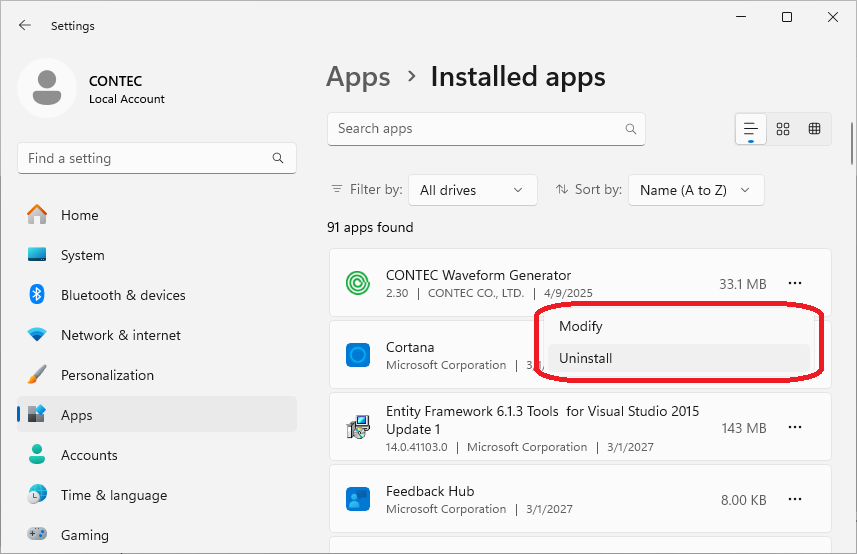Click the Apps breadcrumb link
Image resolution: width=857 pixels, height=554 pixels.
coord(359,76)
